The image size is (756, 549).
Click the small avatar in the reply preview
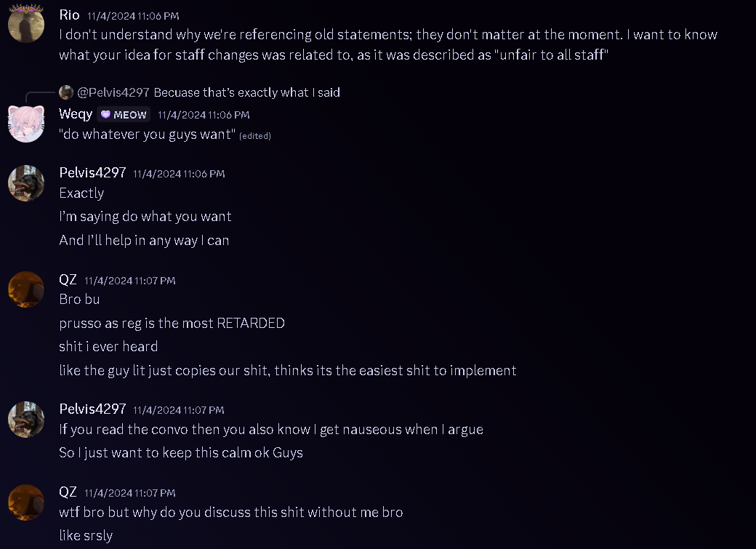(x=66, y=92)
